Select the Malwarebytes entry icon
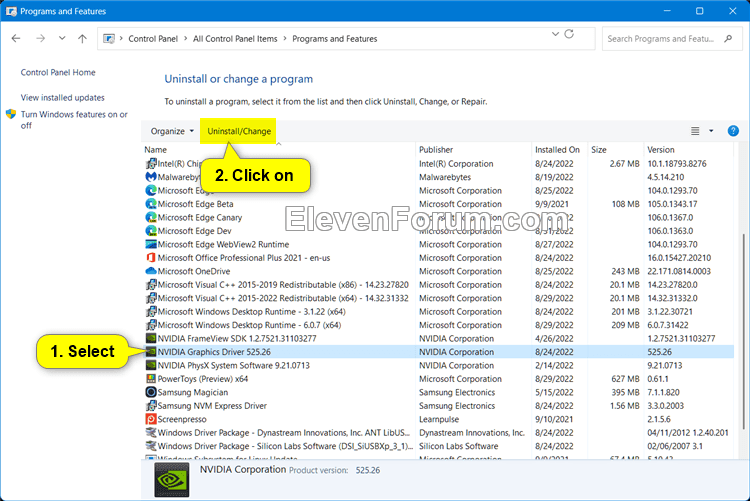The width and height of the screenshot is (750, 501). [x=151, y=177]
